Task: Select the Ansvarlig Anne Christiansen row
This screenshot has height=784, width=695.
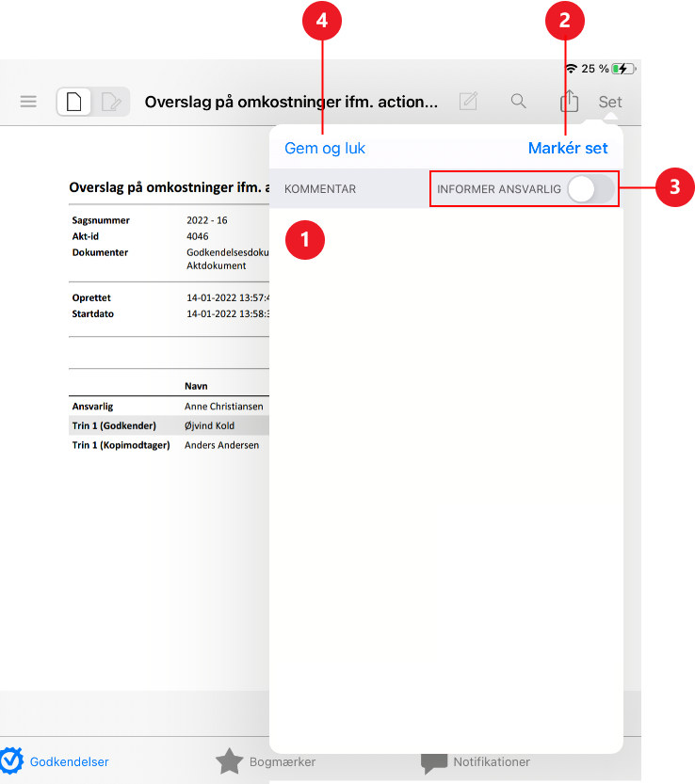Action: (170, 407)
